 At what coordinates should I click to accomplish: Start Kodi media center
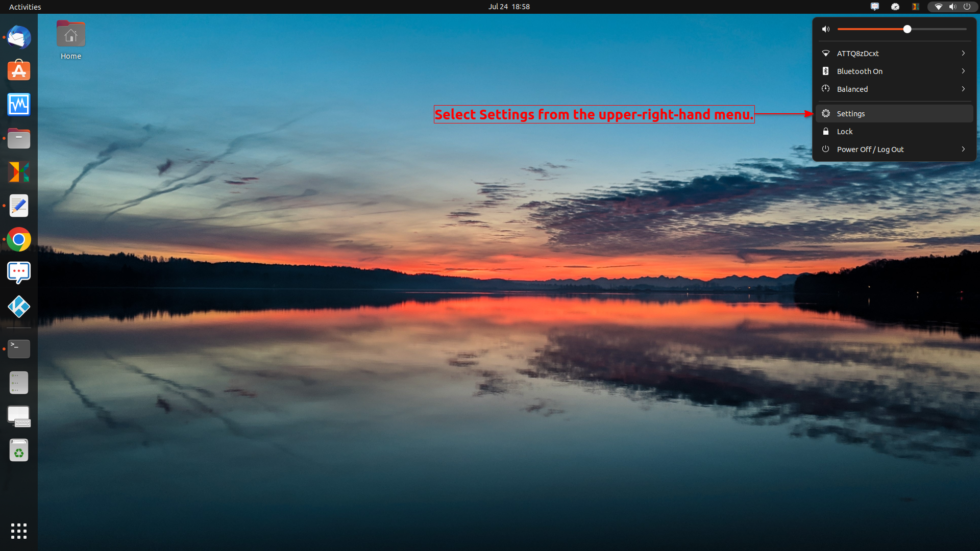[19, 307]
